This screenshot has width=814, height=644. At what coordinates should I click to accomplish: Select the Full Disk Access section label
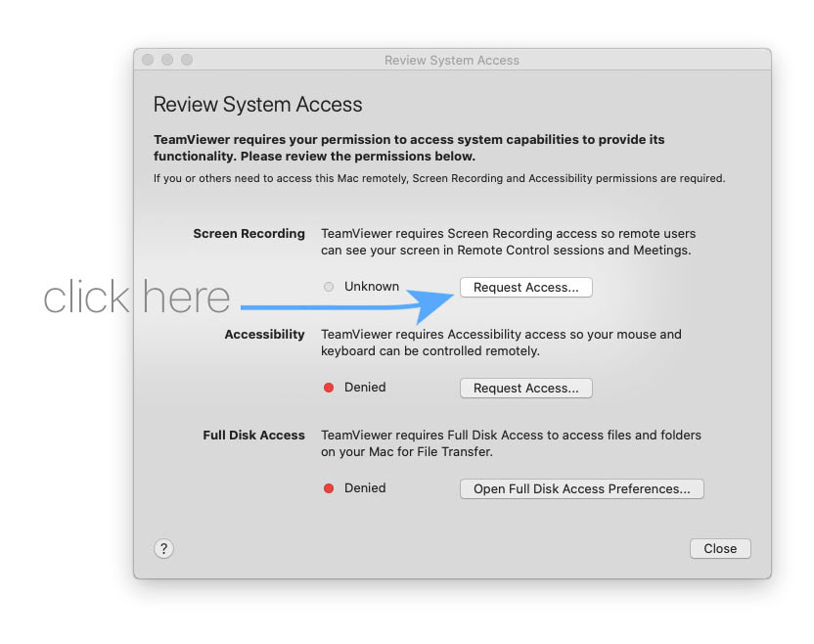pos(253,436)
